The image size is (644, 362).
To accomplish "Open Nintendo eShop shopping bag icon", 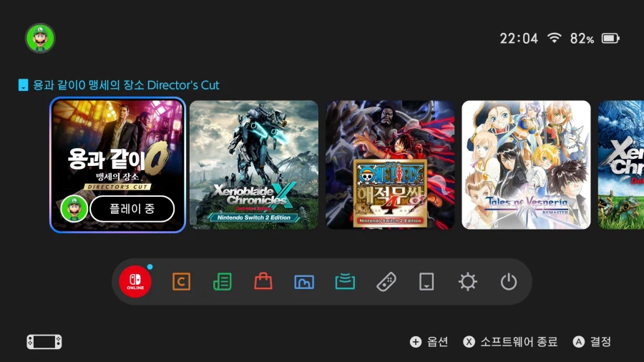I will click(x=263, y=282).
